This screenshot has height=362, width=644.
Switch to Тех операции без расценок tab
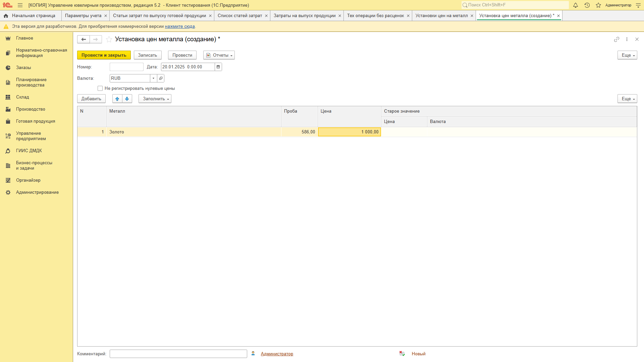376,16
